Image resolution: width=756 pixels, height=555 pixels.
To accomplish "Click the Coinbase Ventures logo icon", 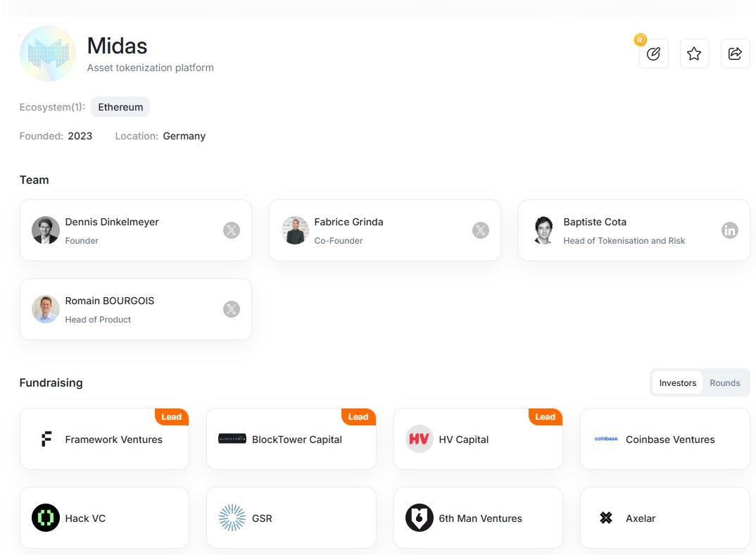I will tap(606, 439).
